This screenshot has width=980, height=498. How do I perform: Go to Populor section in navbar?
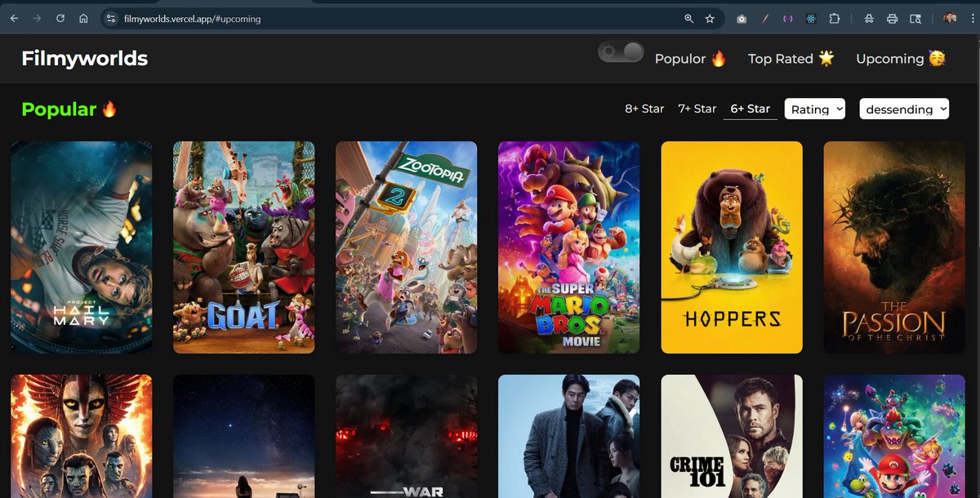point(691,59)
